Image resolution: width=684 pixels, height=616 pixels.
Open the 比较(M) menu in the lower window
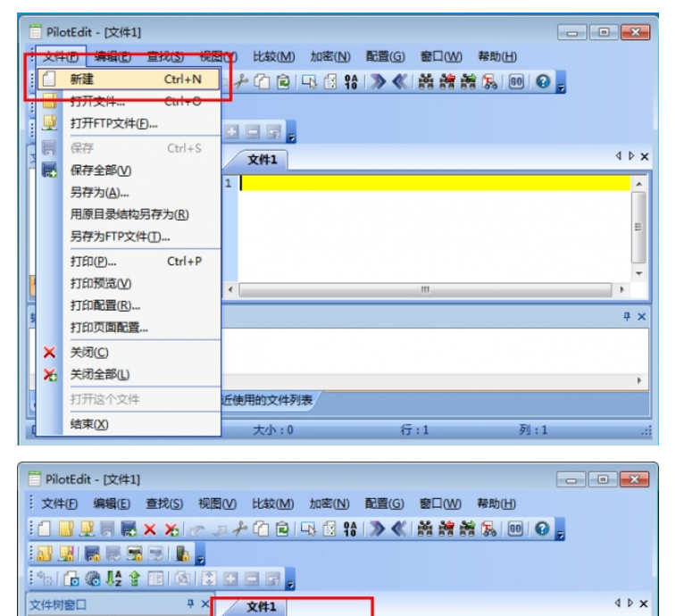click(x=273, y=504)
